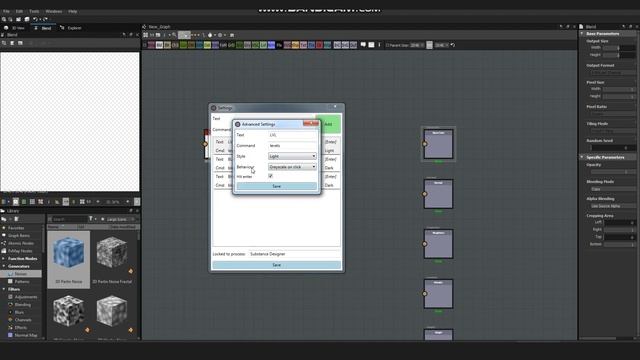Image resolution: width=640 pixels, height=360 pixels.
Task: Click the New_Graph tab title
Action: click(159, 27)
